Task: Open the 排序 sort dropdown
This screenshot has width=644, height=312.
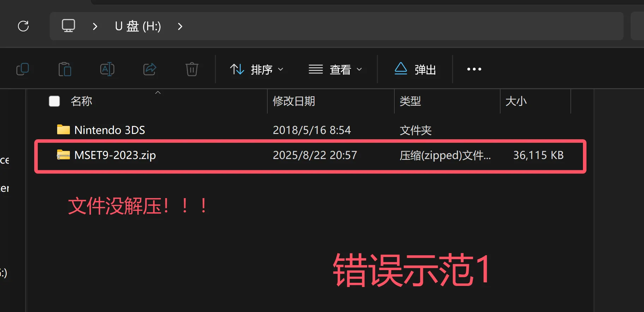Action: point(257,69)
